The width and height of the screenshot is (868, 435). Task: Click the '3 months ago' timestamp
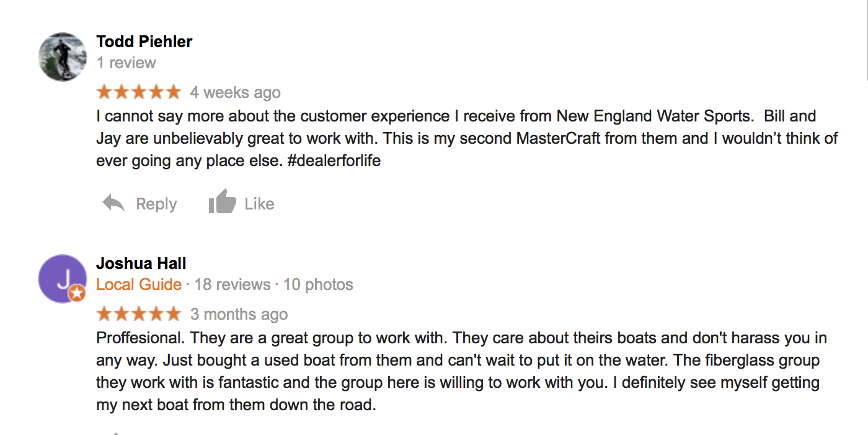(239, 314)
